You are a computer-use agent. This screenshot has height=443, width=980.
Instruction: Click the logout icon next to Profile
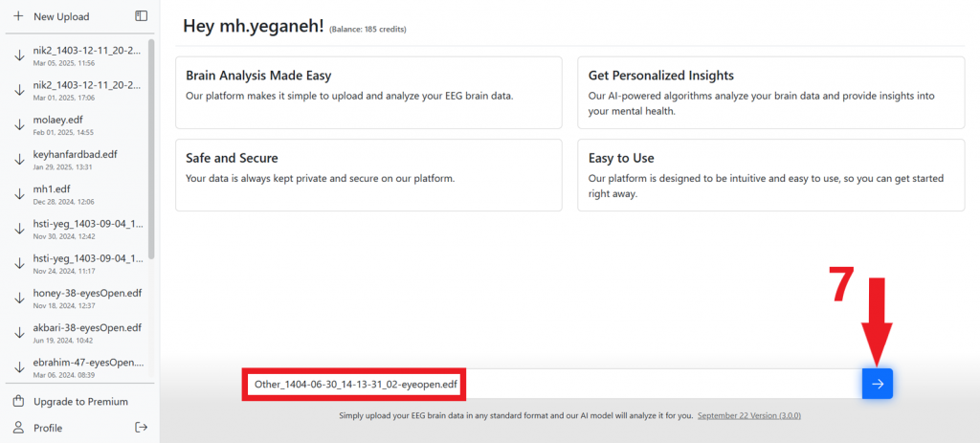pyautogui.click(x=141, y=428)
